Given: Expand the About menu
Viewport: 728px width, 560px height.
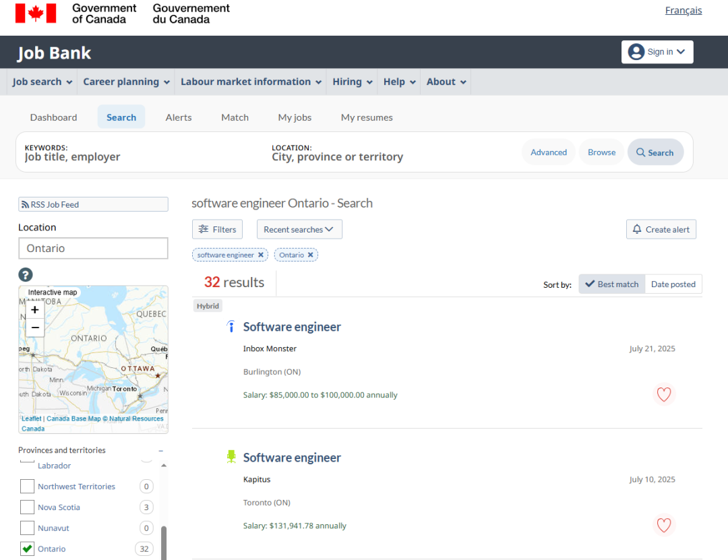Looking at the screenshot, I should coord(446,82).
